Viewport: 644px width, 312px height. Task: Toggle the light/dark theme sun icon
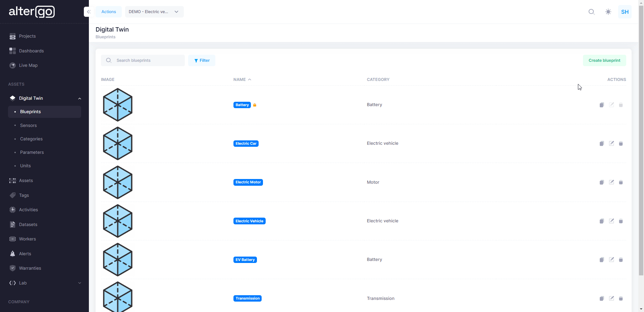608,12
